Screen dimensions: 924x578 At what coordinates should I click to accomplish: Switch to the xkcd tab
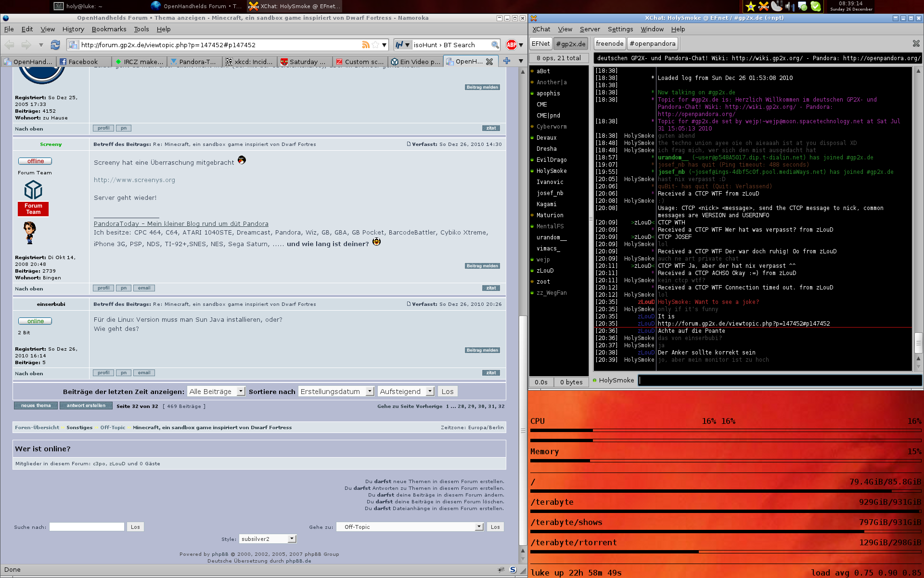pos(249,62)
